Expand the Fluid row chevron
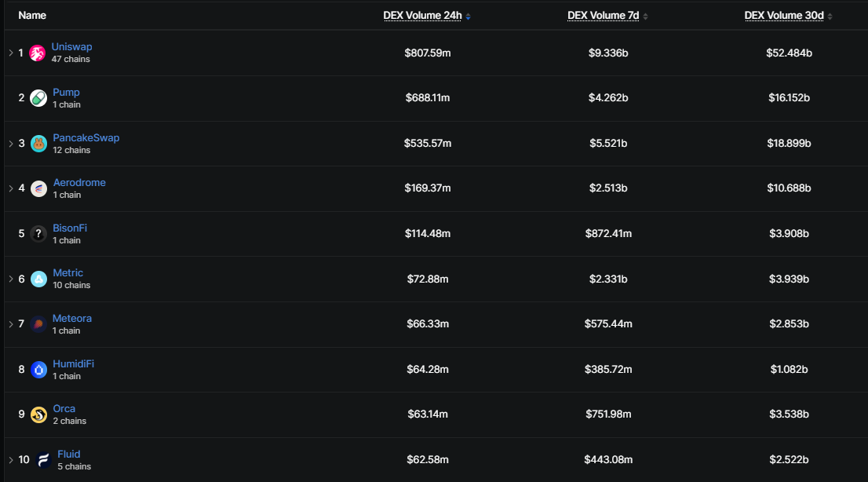 pyautogui.click(x=10, y=460)
